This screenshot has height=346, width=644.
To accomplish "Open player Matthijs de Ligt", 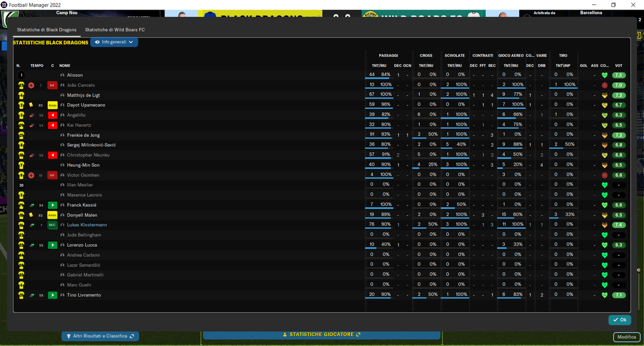I will [x=84, y=95].
